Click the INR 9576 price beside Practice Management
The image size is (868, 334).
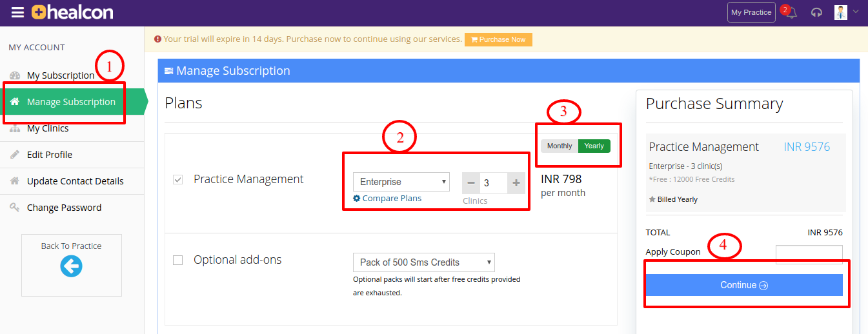point(807,147)
